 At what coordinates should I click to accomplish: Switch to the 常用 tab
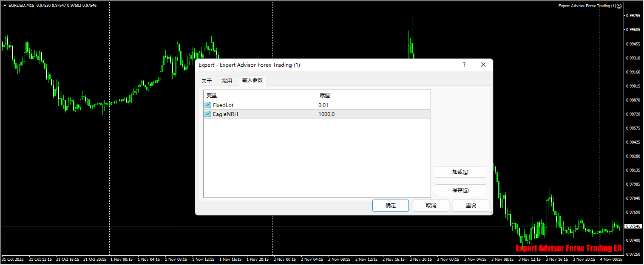[x=227, y=80]
